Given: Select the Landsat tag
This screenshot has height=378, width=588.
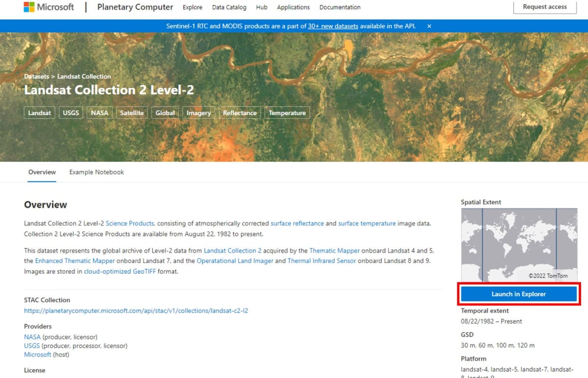Looking at the screenshot, I should [40, 113].
